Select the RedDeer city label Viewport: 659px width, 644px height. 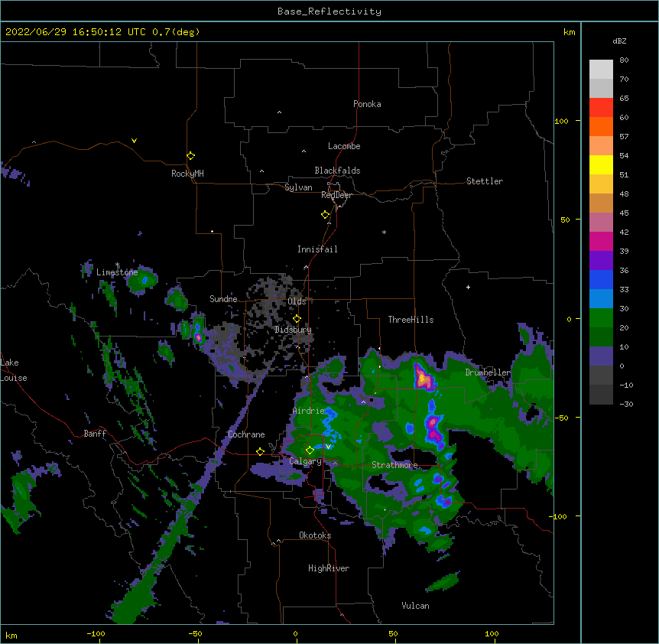tap(336, 195)
